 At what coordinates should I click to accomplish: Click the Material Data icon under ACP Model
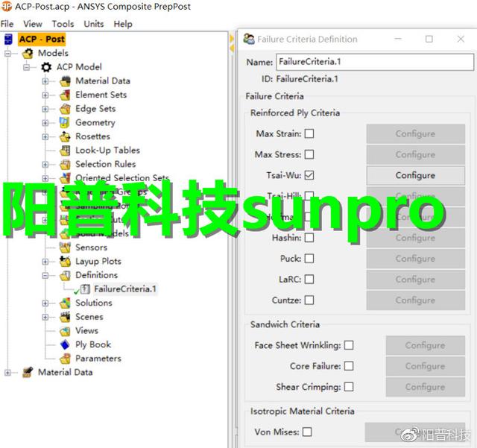(65, 81)
